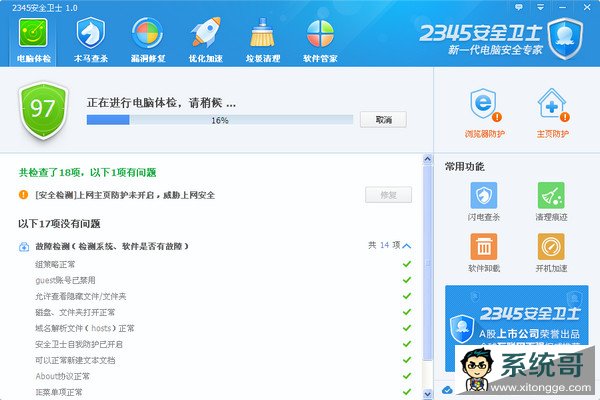Screen dimensions: 600x400
Task: Click the results list scrollbar thumb
Action: coord(427,262)
